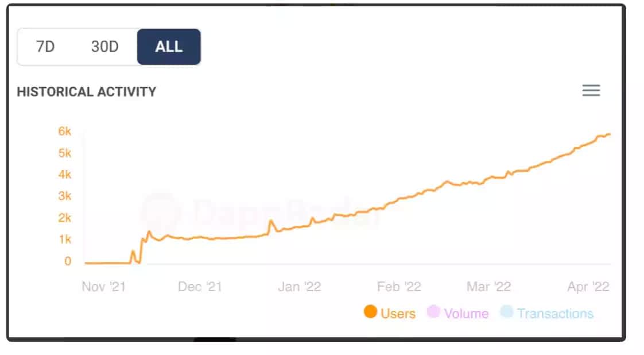Click the Feb '22 axis label
Screen dimensions: 644x355
point(399,287)
